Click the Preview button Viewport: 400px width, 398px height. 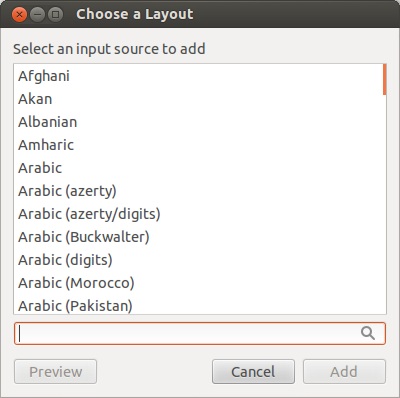point(55,372)
